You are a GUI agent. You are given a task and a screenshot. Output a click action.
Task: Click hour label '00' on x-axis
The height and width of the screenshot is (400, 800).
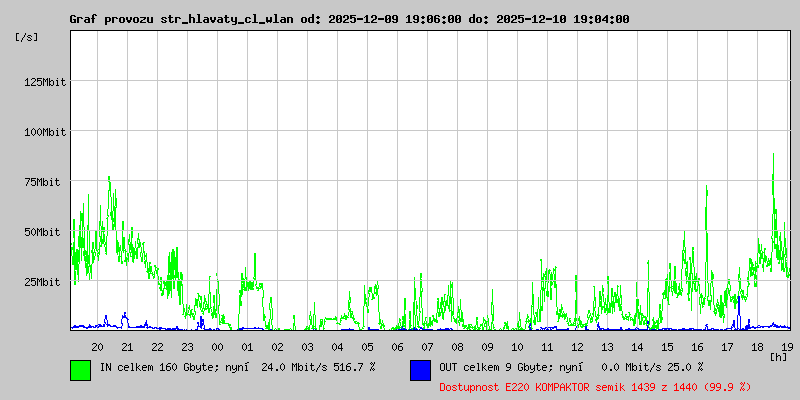click(x=217, y=347)
